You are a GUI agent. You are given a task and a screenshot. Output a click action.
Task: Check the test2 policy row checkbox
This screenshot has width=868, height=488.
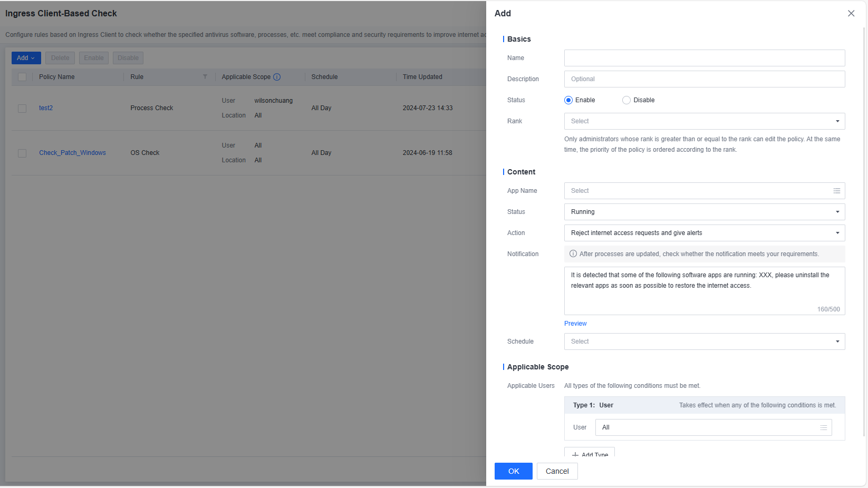pos(22,108)
